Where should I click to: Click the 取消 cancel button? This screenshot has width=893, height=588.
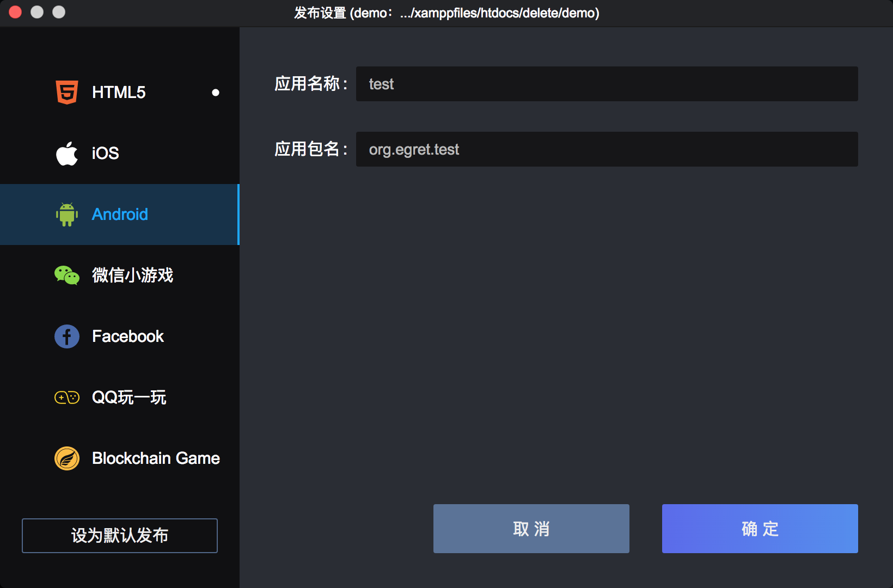pyautogui.click(x=531, y=529)
